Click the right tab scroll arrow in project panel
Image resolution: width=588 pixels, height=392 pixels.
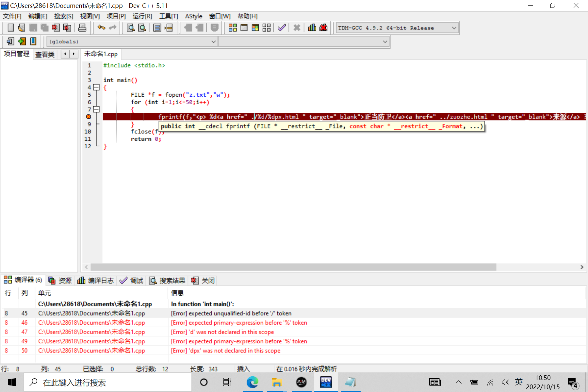74,54
